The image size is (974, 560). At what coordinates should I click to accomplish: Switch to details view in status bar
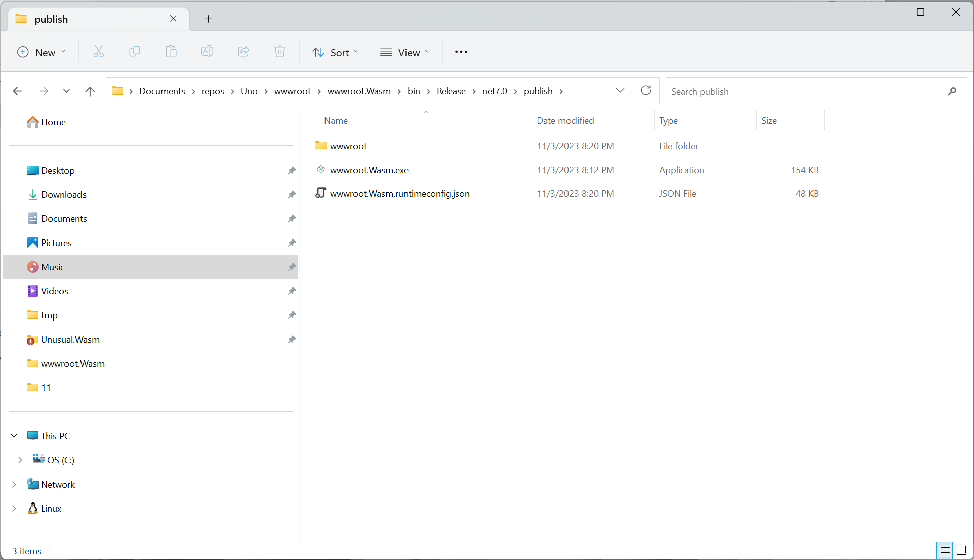pyautogui.click(x=945, y=550)
